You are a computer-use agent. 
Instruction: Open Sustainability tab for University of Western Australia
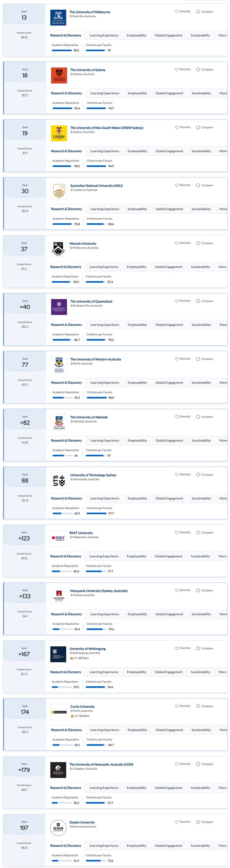click(x=201, y=382)
